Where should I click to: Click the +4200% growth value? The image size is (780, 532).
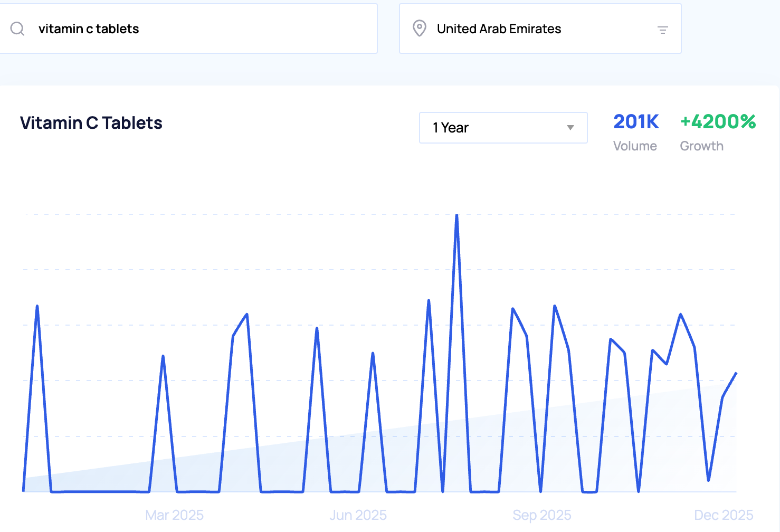(x=718, y=122)
